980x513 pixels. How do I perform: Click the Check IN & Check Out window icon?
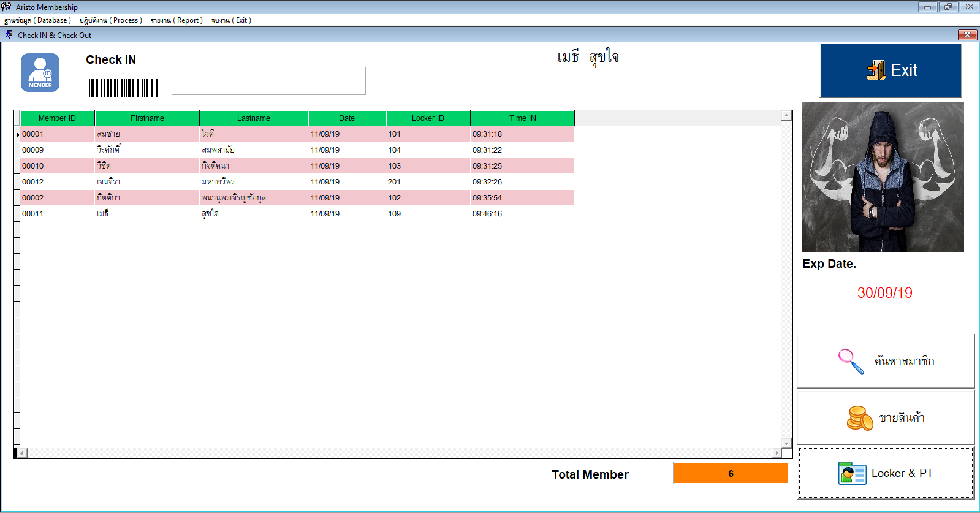click(x=9, y=35)
